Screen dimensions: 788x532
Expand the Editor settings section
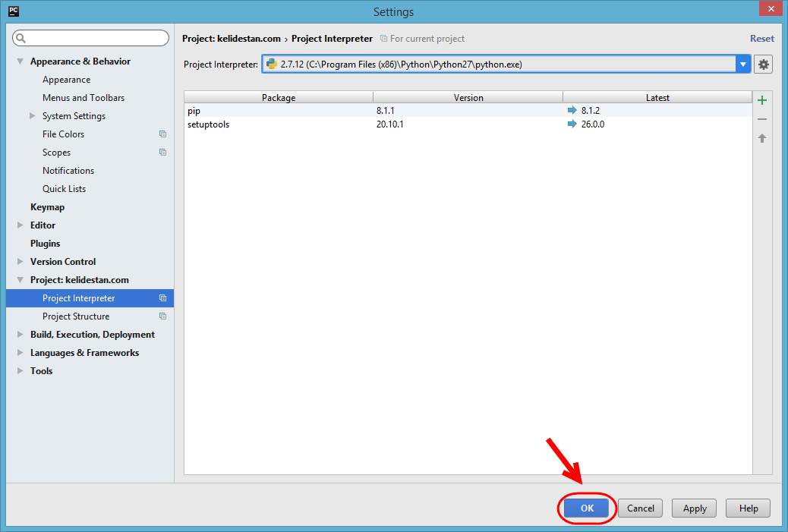pyautogui.click(x=20, y=225)
